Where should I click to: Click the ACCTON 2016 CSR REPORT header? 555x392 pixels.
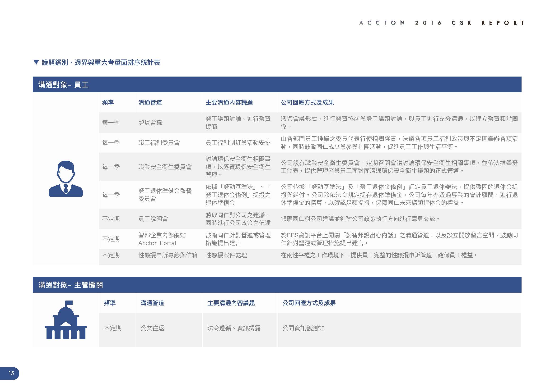442,23
